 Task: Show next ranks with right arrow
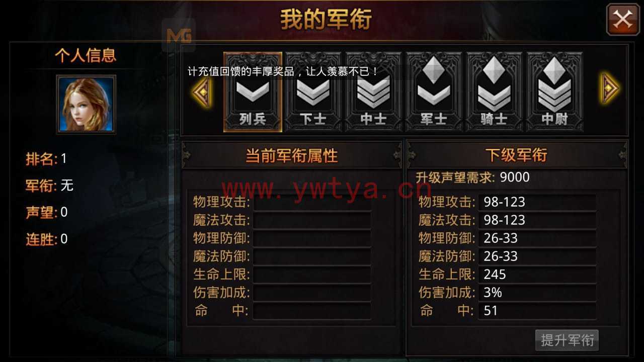(610, 89)
